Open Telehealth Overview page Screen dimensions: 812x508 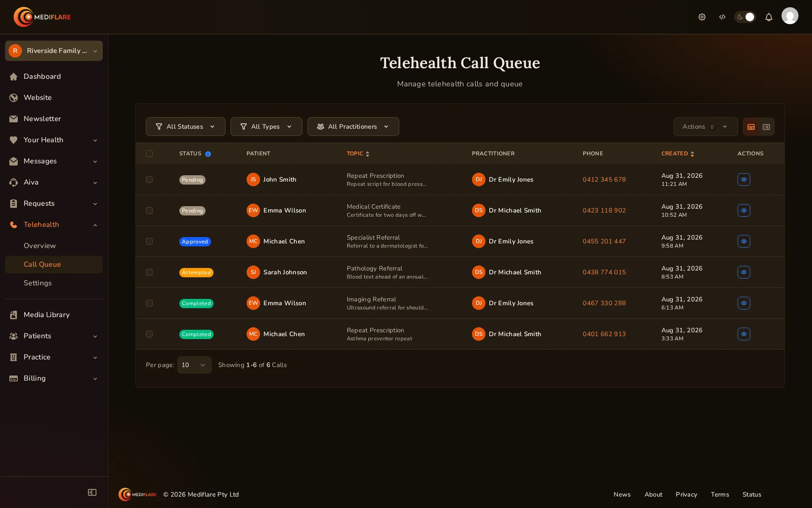click(54, 246)
